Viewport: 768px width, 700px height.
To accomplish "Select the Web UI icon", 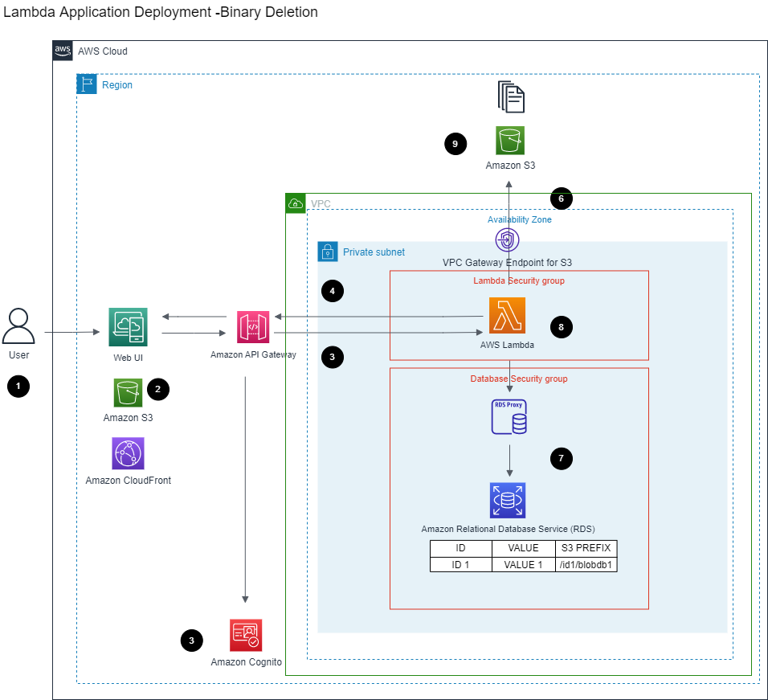I will (128, 327).
